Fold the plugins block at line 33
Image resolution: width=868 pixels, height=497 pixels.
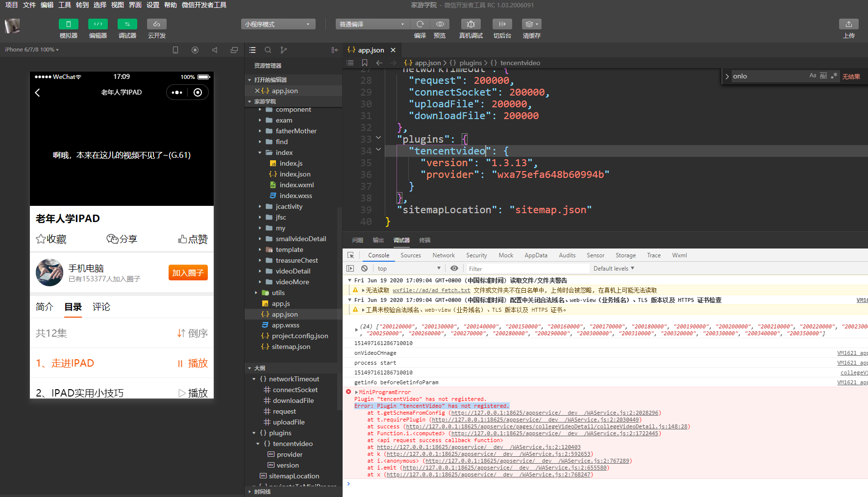coord(378,138)
